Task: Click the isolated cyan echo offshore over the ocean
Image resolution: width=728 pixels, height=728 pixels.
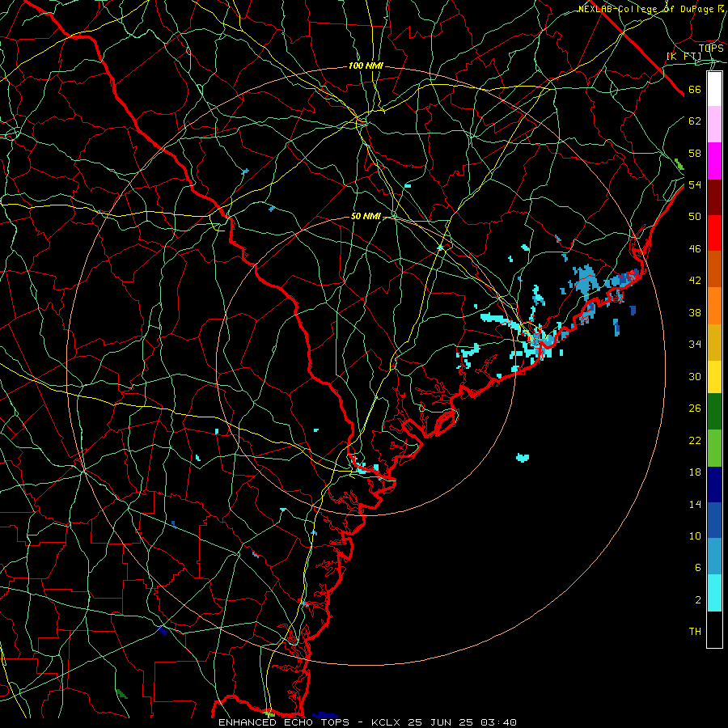Action: coord(523,458)
